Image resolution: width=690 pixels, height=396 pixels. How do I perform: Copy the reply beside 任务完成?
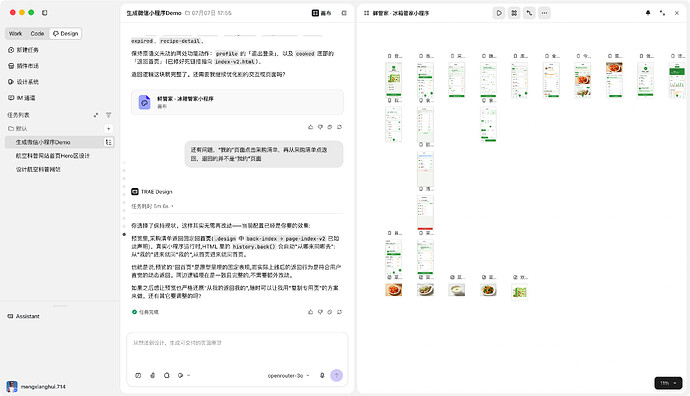[x=330, y=312]
